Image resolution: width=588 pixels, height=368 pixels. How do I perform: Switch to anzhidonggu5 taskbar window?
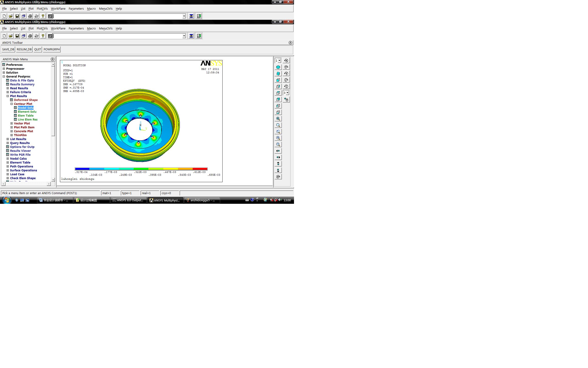pyautogui.click(x=202, y=200)
